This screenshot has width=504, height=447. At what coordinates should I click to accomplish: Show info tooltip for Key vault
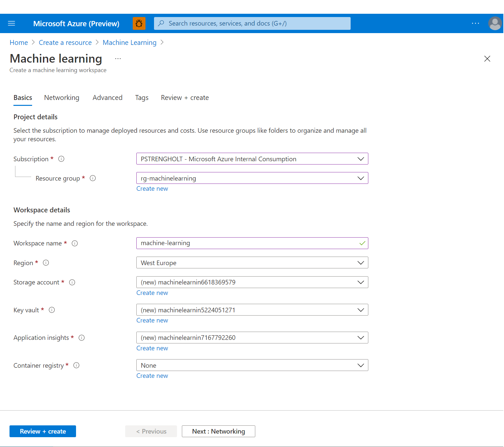(x=52, y=310)
